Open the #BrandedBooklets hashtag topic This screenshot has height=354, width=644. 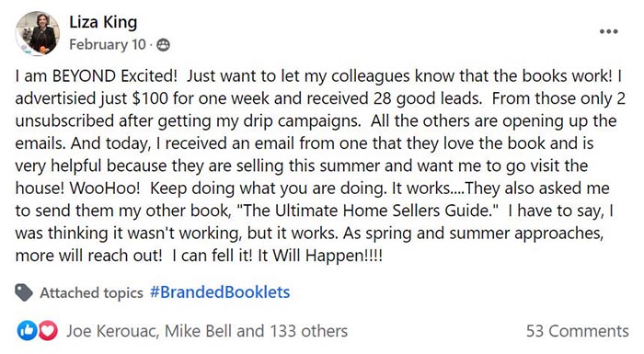220,292
